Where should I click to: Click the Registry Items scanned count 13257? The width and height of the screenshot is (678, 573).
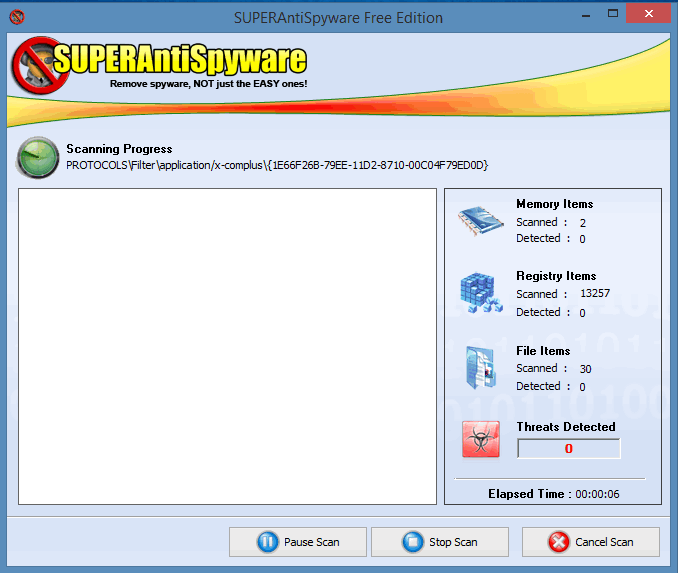coord(594,294)
